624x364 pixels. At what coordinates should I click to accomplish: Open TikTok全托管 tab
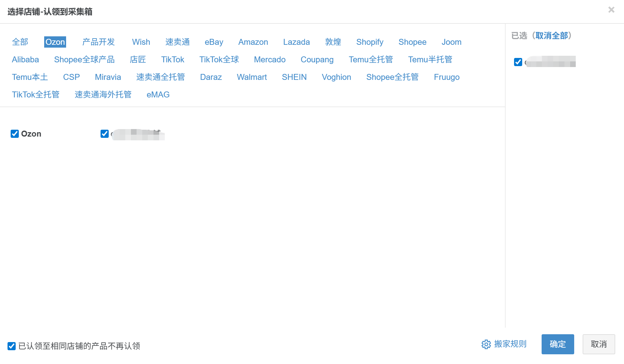[x=36, y=95]
